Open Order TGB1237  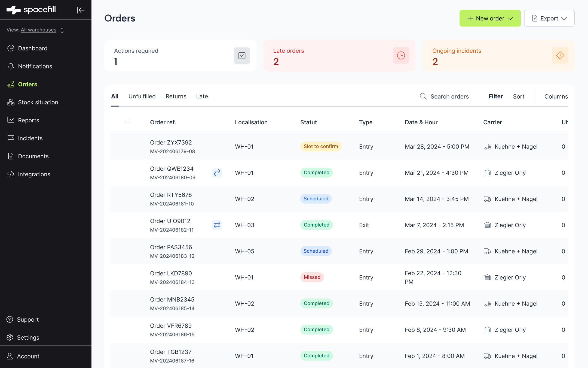(x=171, y=352)
